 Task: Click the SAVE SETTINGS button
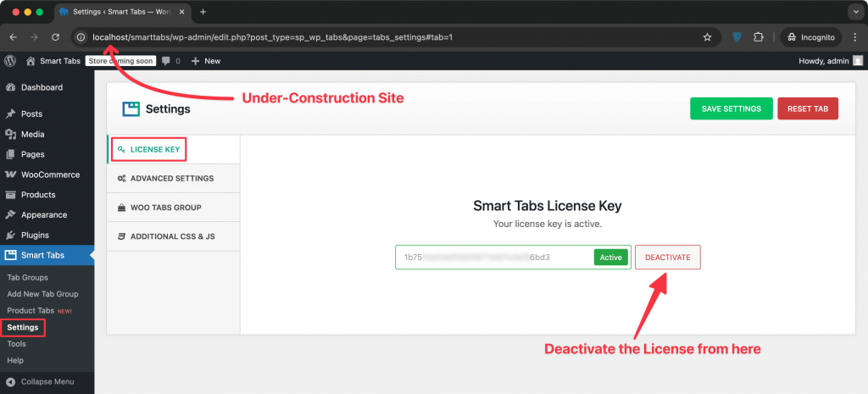pos(732,108)
